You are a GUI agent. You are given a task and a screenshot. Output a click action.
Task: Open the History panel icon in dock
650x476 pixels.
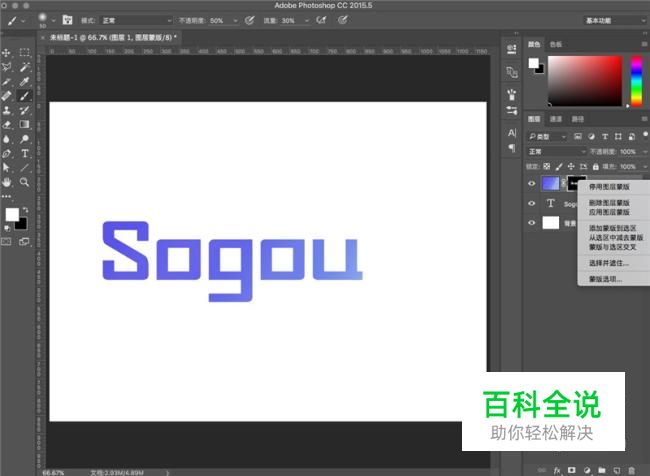(x=512, y=49)
